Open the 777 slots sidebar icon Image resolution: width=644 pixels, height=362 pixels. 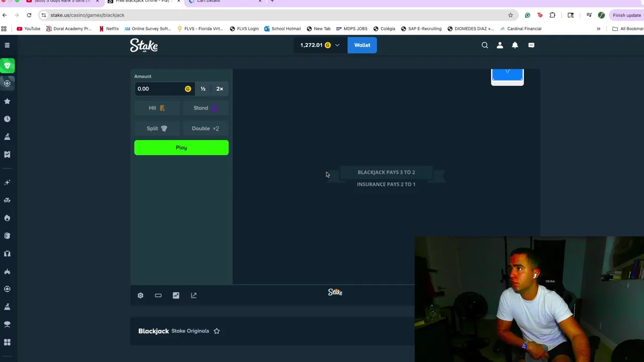pyautogui.click(x=7, y=200)
